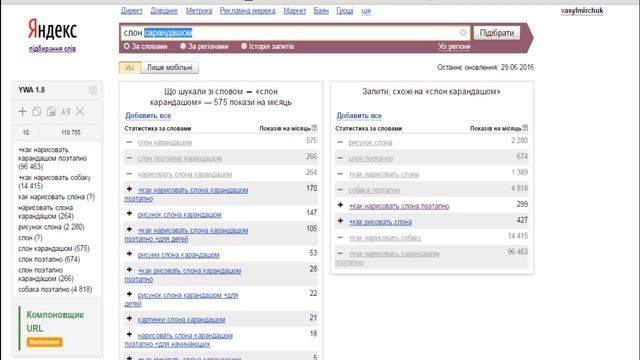
Task: Open 'Маркет' in top navigation
Action: (x=295, y=11)
